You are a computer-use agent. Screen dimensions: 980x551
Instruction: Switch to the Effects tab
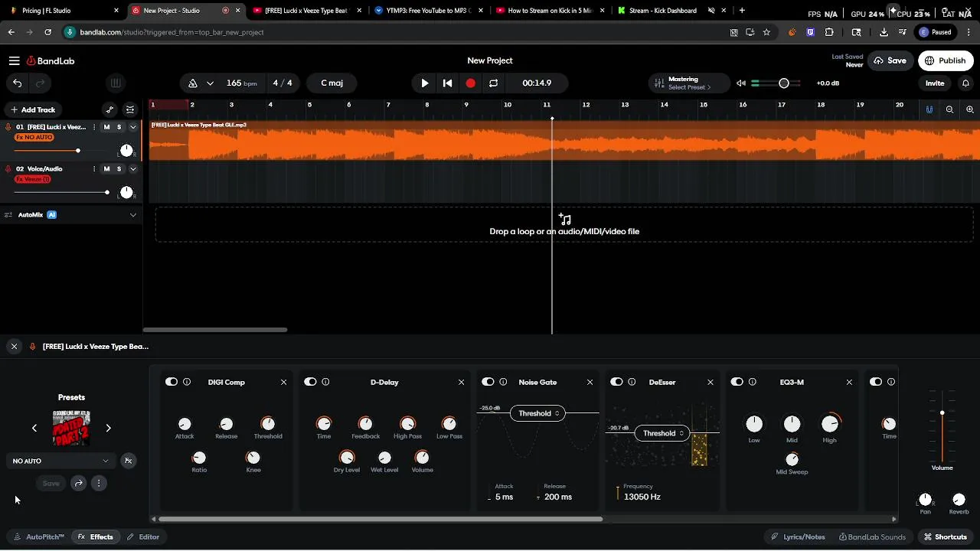(x=96, y=536)
